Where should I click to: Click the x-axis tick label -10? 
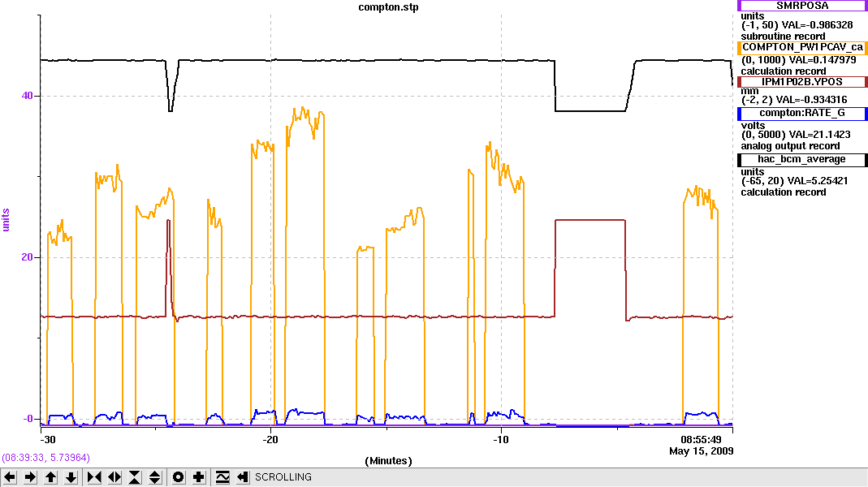click(500, 439)
